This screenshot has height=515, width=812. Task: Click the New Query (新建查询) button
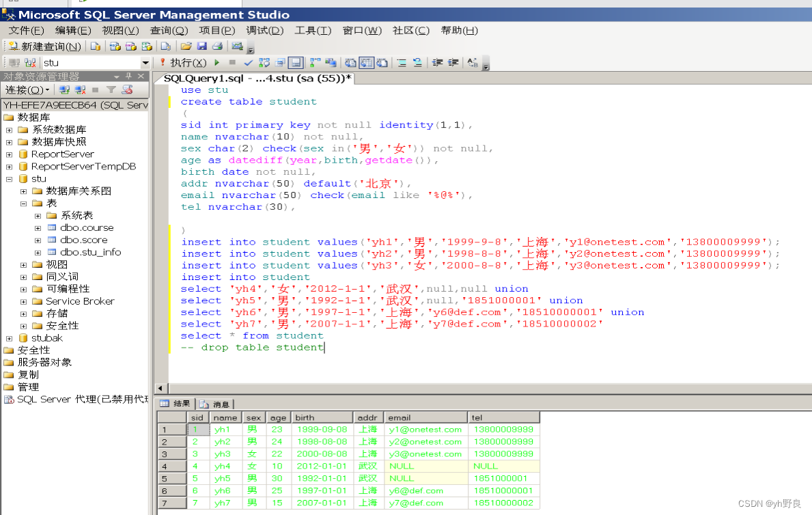pyautogui.click(x=45, y=46)
